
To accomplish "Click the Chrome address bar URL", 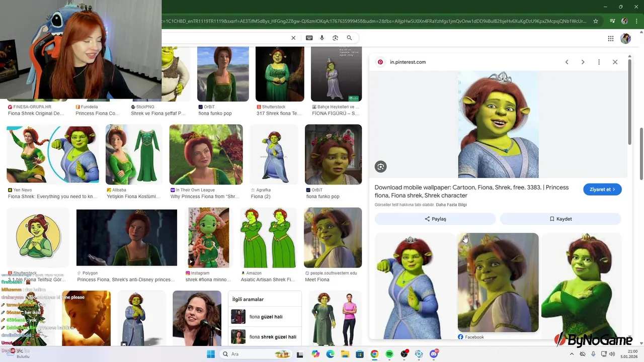I will 375,21.
